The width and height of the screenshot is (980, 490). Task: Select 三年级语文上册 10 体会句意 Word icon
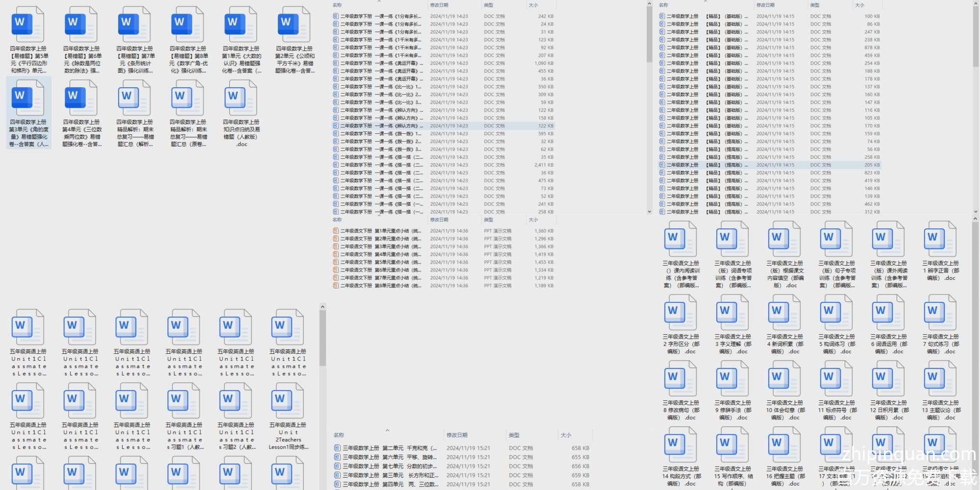click(784, 380)
